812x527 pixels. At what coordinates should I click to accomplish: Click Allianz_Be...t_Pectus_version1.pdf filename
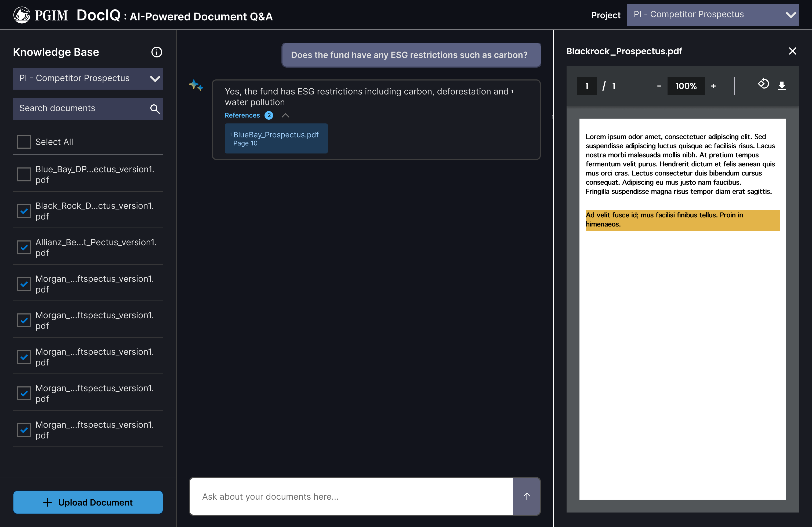tap(96, 247)
